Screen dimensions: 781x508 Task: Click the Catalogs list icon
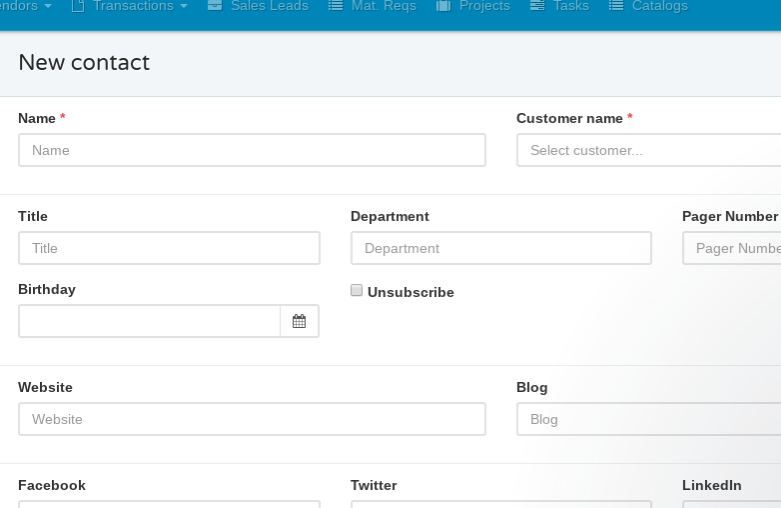point(616,6)
